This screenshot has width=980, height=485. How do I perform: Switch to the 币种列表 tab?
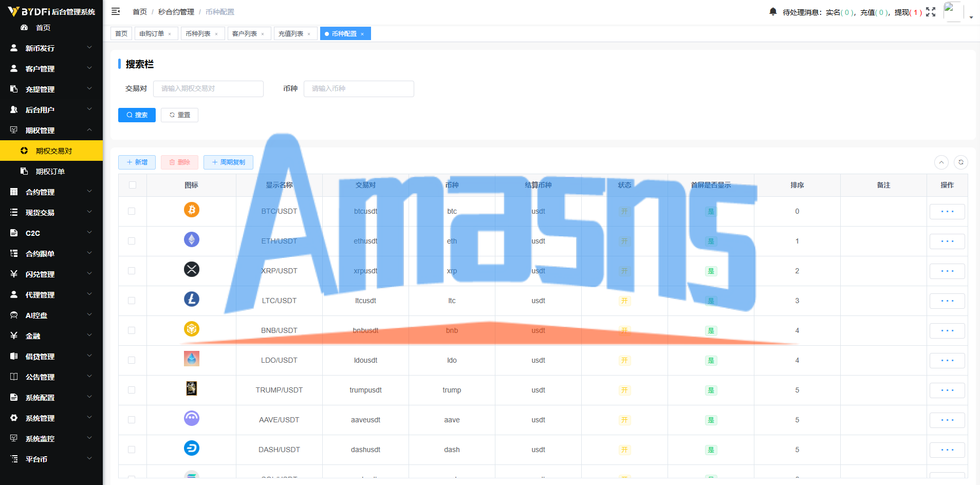point(202,33)
